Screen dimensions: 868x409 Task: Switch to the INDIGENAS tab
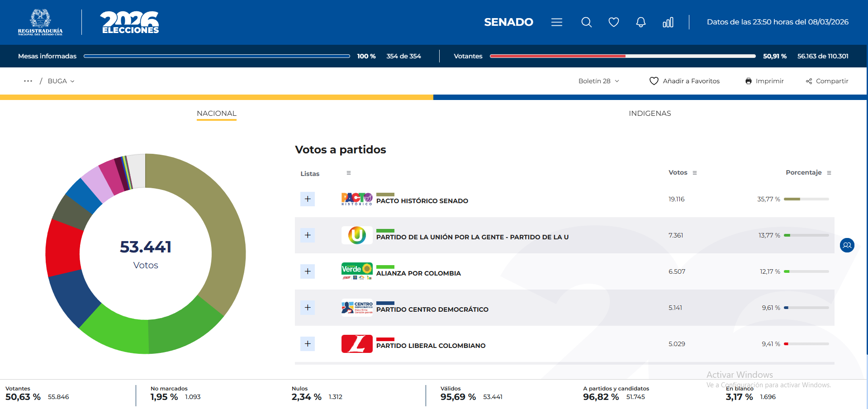[650, 114]
